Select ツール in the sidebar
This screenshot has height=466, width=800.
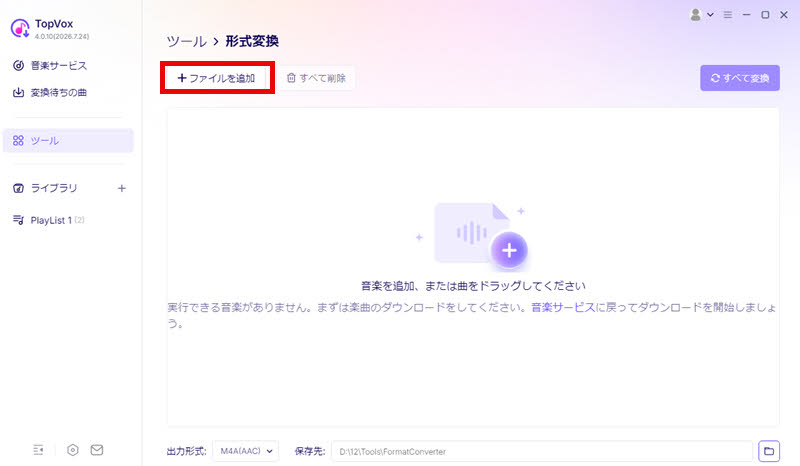tap(68, 140)
